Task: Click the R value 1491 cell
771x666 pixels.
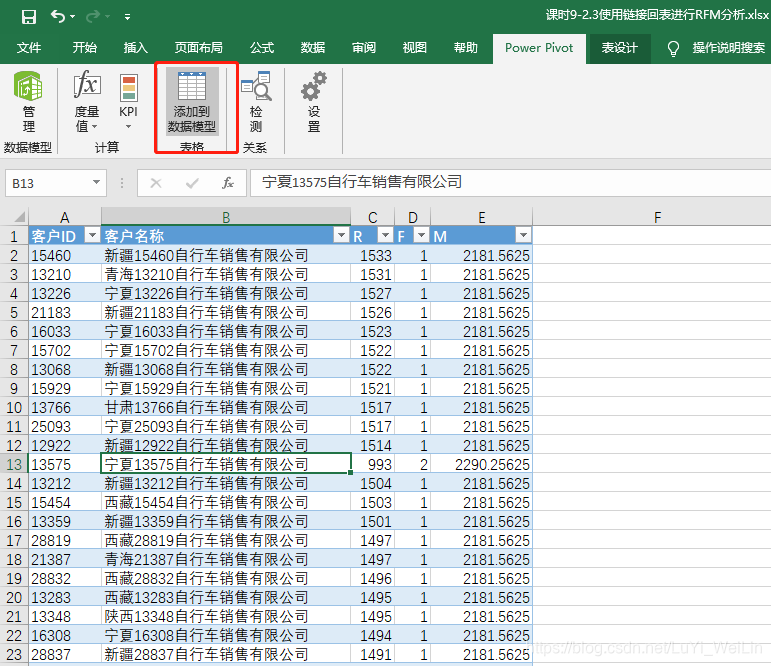Action: pos(373,655)
